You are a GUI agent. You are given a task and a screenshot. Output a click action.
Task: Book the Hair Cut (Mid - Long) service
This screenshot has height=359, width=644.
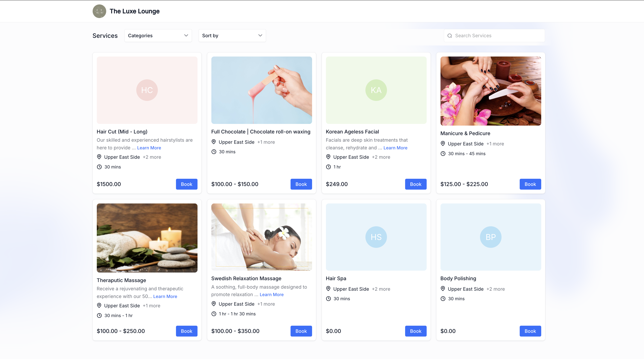click(186, 184)
